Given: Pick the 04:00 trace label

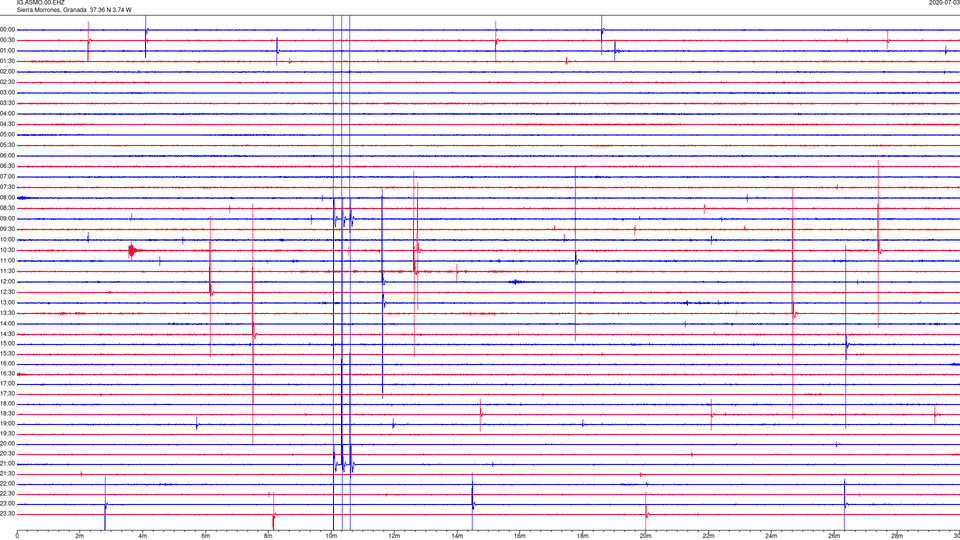Looking at the screenshot, I should (7, 113).
